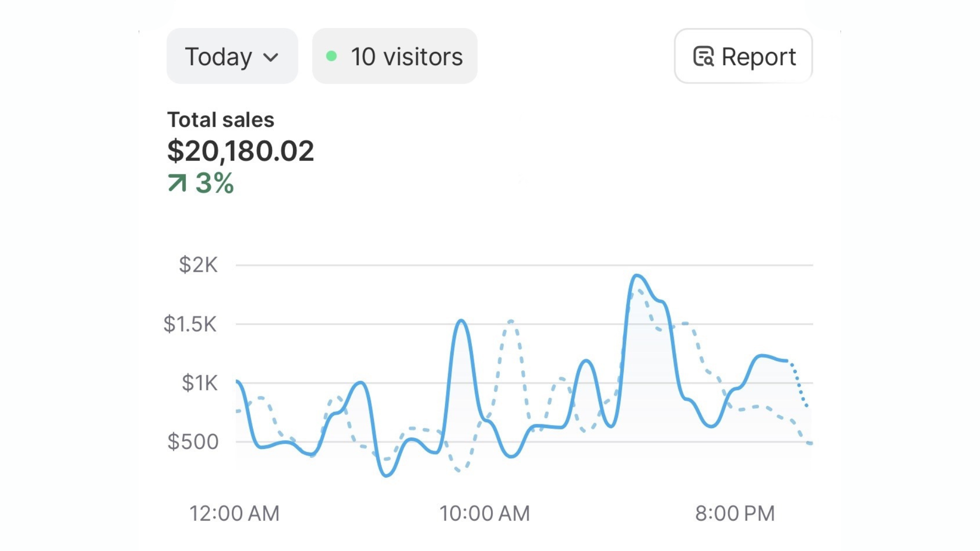Viewport: 980px width, 551px height.
Task: Click the 12:00 AM time marker
Action: click(x=234, y=514)
